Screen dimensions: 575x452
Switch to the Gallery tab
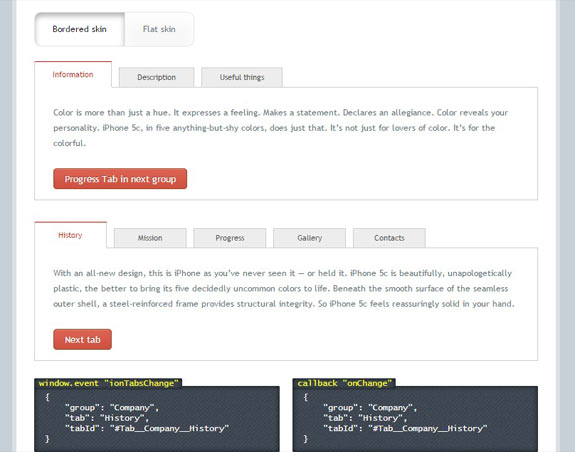(310, 238)
